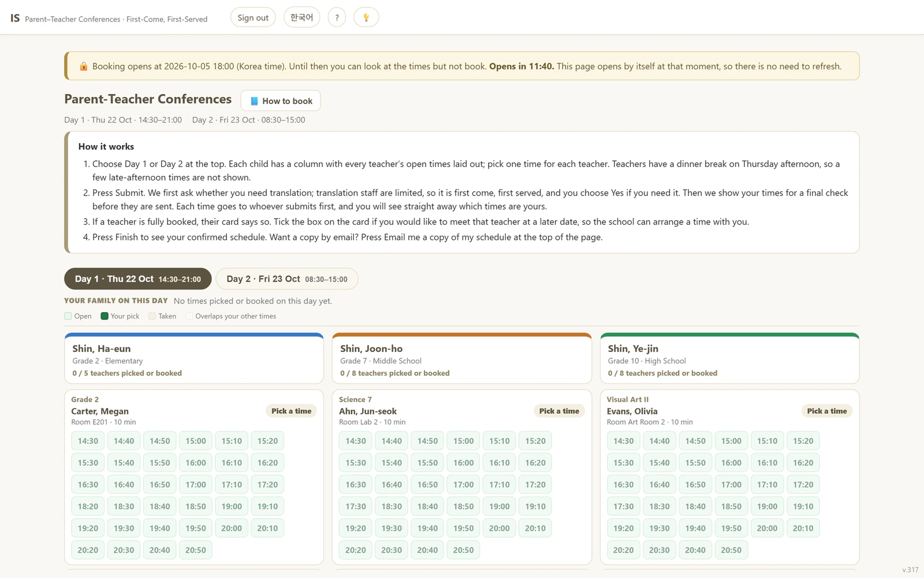This screenshot has width=924, height=578.
Task: Click the IS school logo
Action: click(x=15, y=18)
